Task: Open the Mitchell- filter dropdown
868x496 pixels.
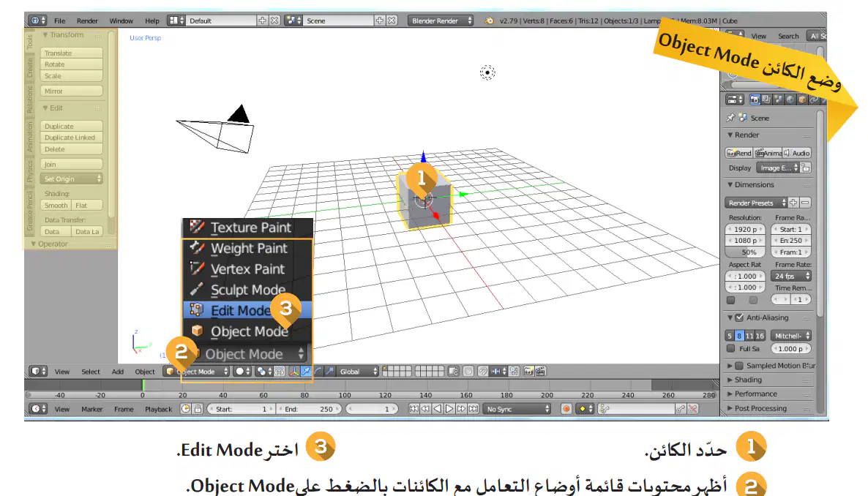Action: coord(791,336)
